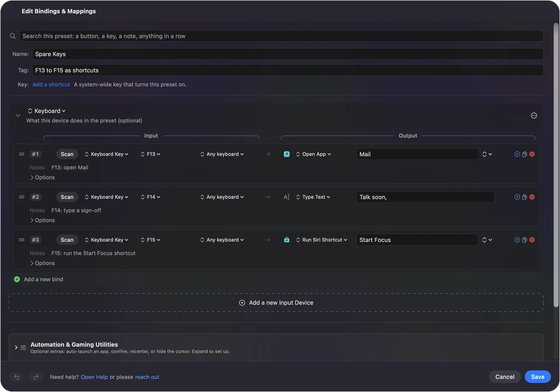Screen dimensions: 560x392
Task: Expand Options under the F15 bind
Action: (x=42, y=263)
